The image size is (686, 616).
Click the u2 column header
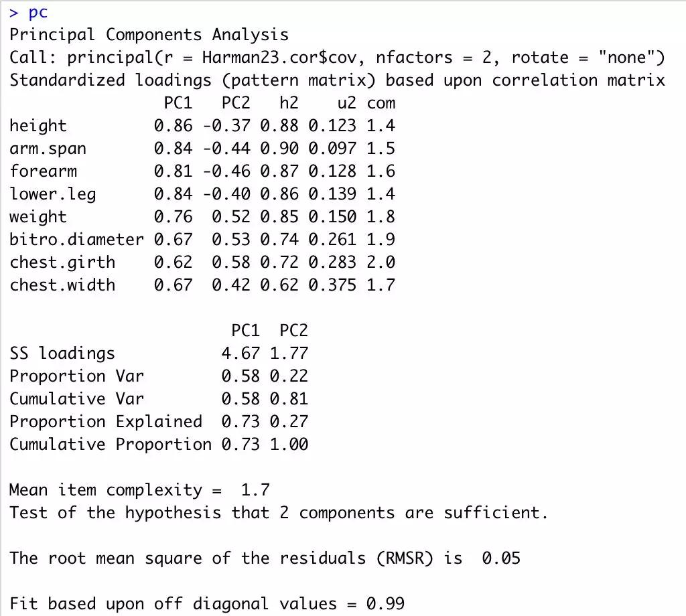click(x=346, y=102)
